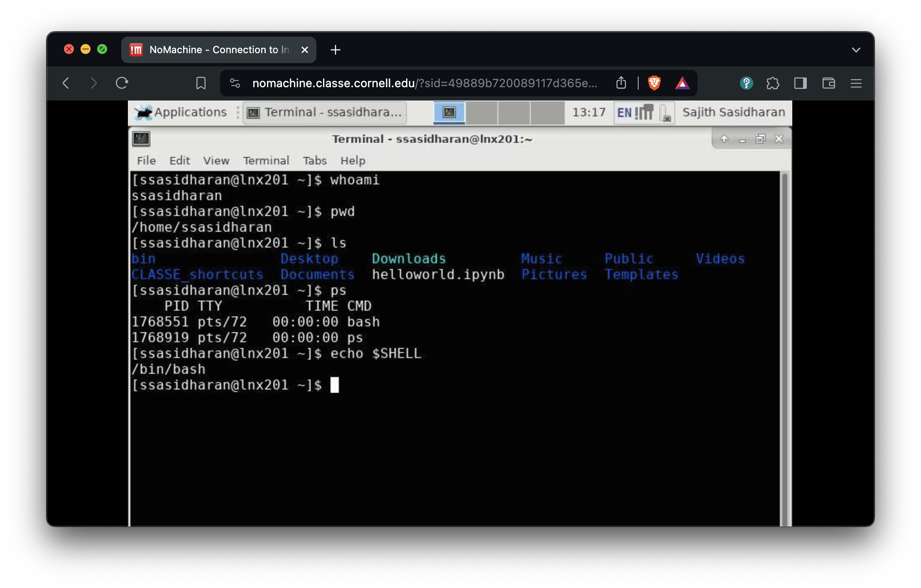Image resolution: width=921 pixels, height=588 pixels.
Task: Switch to the second workspace in the pager
Action: click(x=481, y=112)
